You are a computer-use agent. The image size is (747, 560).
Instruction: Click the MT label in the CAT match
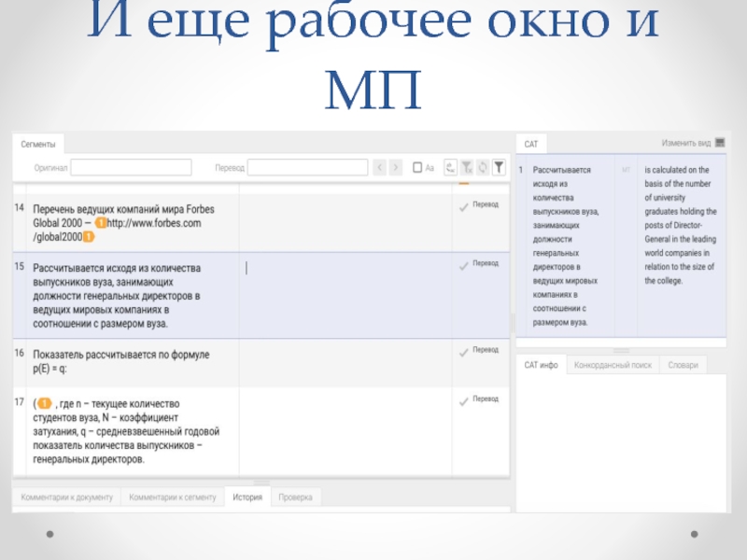pos(626,170)
